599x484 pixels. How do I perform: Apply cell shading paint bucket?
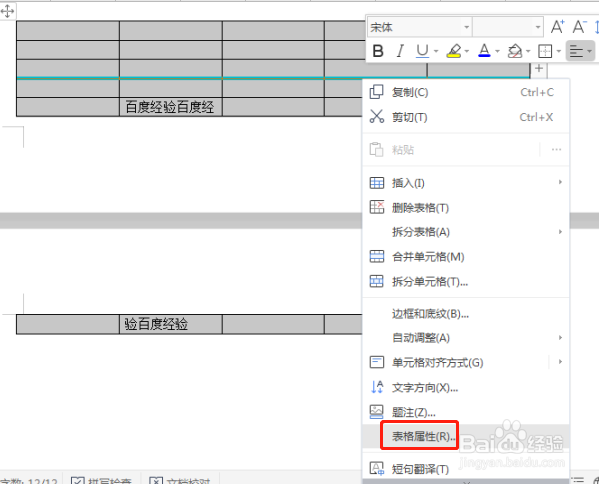pyautogui.click(x=515, y=51)
